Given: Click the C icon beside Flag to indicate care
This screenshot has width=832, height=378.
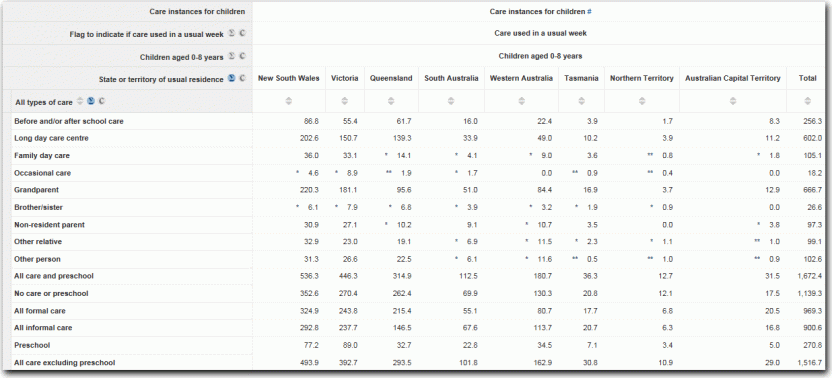Looking at the screenshot, I should 242,33.
